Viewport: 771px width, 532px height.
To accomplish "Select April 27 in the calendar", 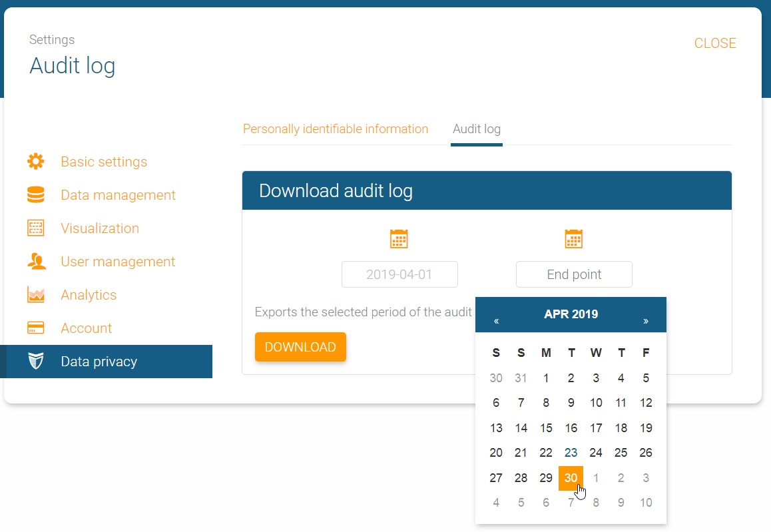I will click(x=496, y=478).
